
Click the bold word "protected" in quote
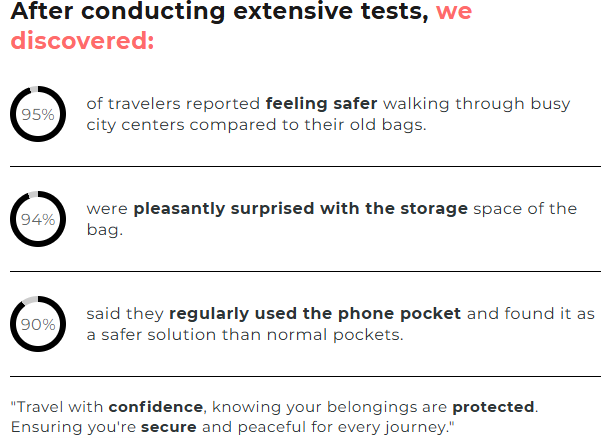coord(493,407)
